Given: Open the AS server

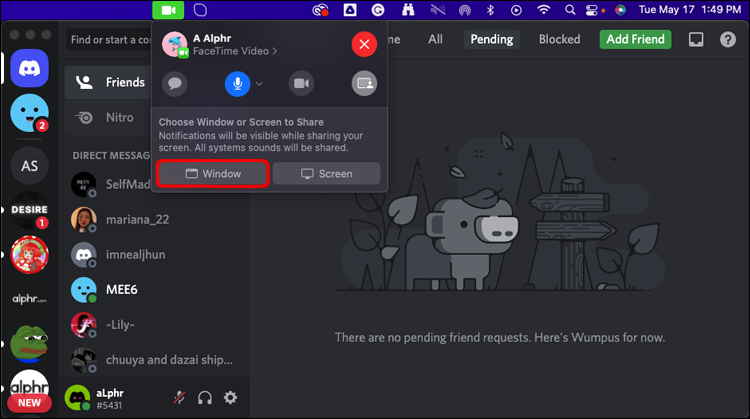Looking at the screenshot, I should [x=30, y=166].
